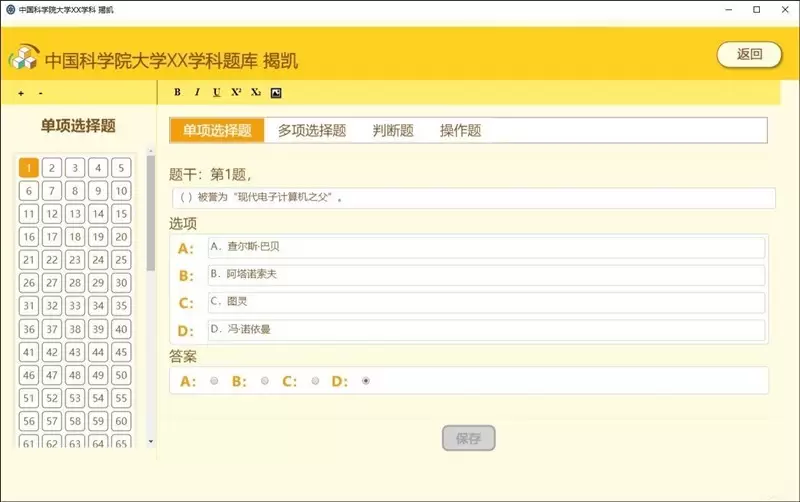The height and width of the screenshot is (502, 800).
Task: Open question number 50
Action: [121, 375]
